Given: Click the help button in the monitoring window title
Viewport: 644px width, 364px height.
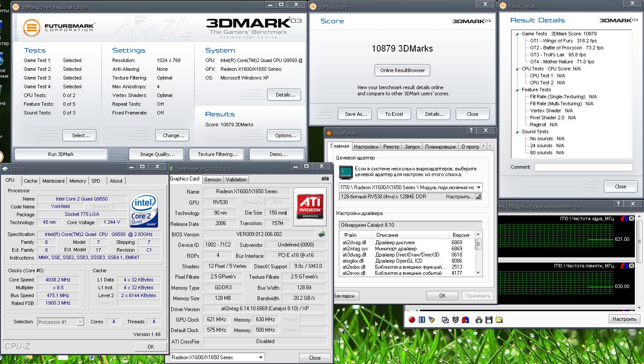Looking at the screenshot, I should [x=618, y=204].
